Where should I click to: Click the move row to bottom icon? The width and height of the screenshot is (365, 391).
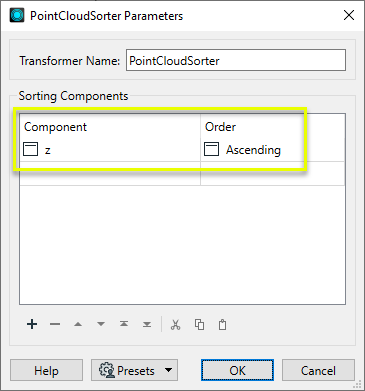pos(147,324)
